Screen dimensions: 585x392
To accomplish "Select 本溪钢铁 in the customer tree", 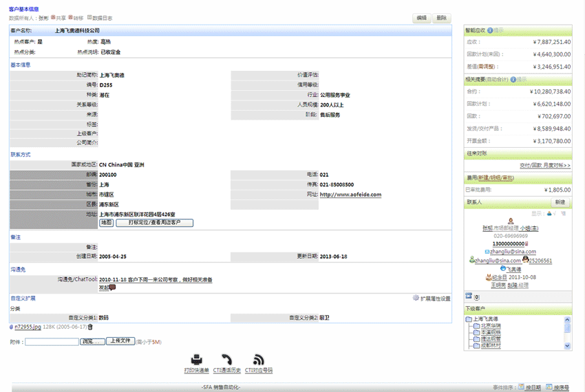I will 487,333.
